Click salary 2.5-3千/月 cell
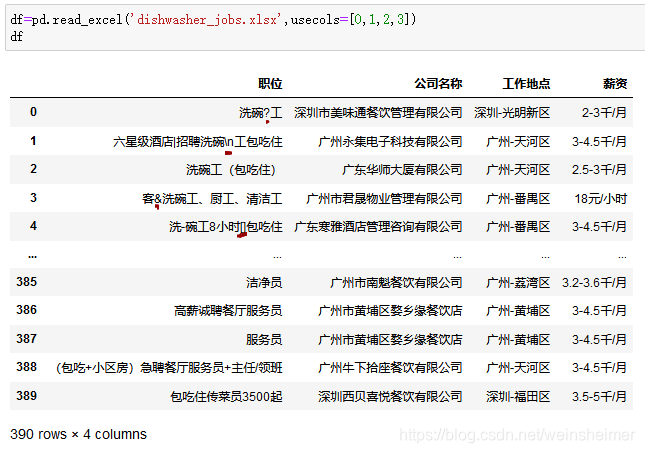Viewport: 645px width, 453px height. point(599,170)
